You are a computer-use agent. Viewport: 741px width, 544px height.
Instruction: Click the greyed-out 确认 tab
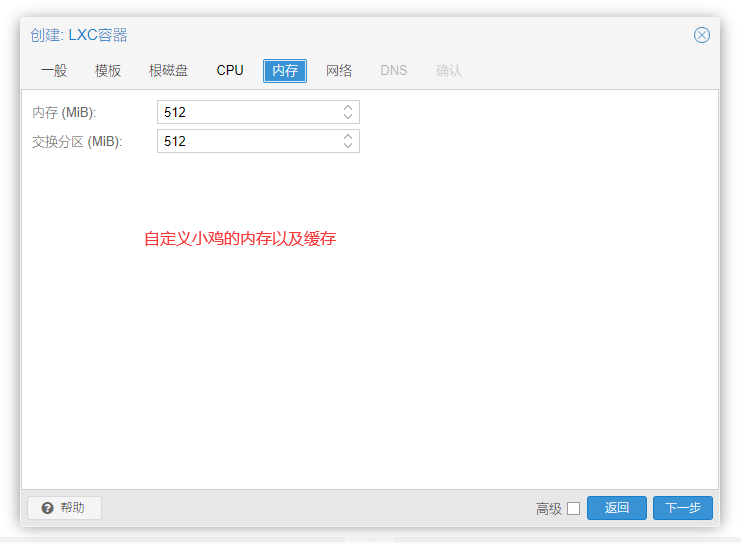pos(449,71)
